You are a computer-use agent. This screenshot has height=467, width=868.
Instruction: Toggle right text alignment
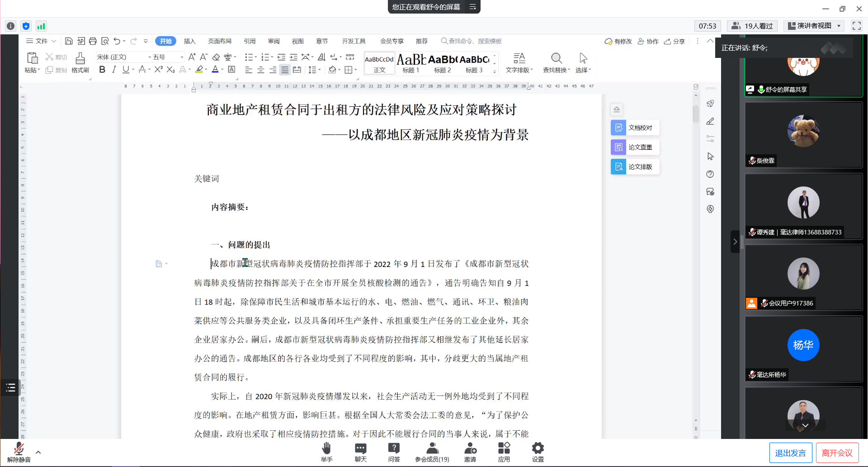point(273,70)
